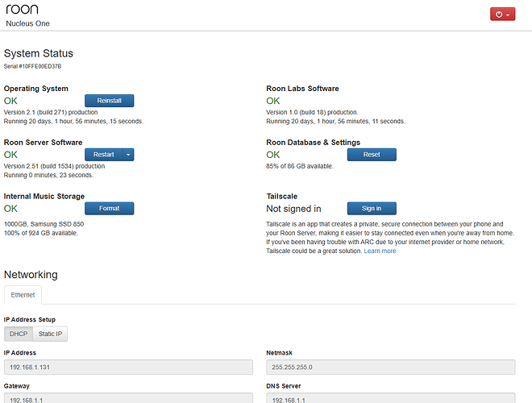
Task: Click the 1000GB, Samsung SSD 850 text
Action: (44, 224)
